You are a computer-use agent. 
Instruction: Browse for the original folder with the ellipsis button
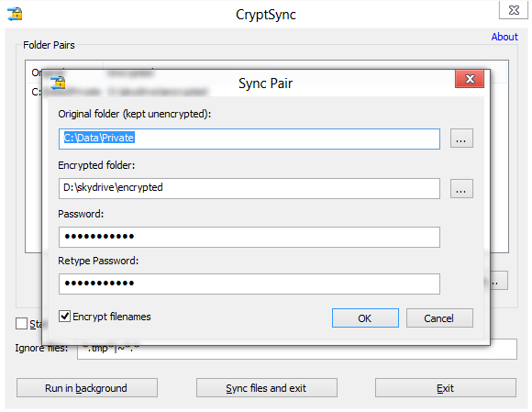(461, 139)
